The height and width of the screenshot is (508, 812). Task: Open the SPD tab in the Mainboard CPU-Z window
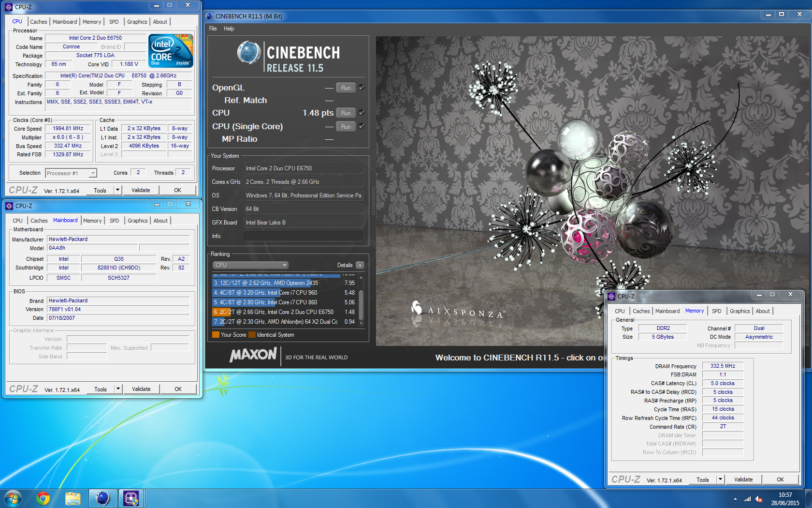tap(114, 221)
